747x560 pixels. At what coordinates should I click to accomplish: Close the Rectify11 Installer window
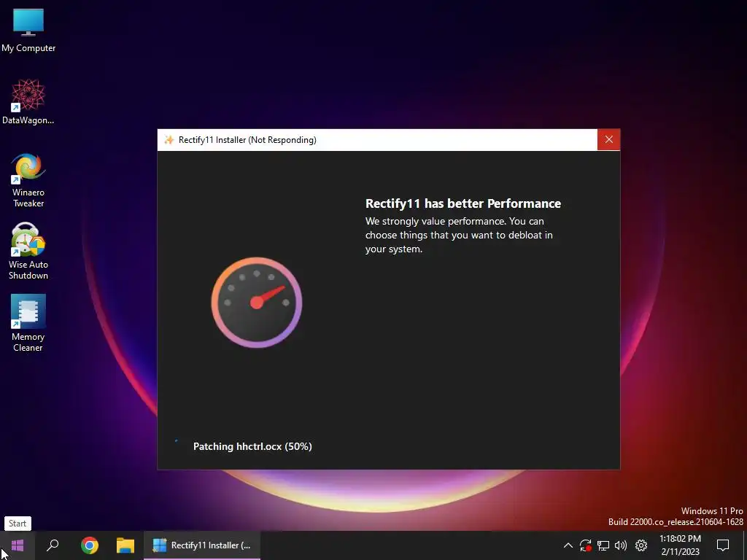(x=609, y=139)
